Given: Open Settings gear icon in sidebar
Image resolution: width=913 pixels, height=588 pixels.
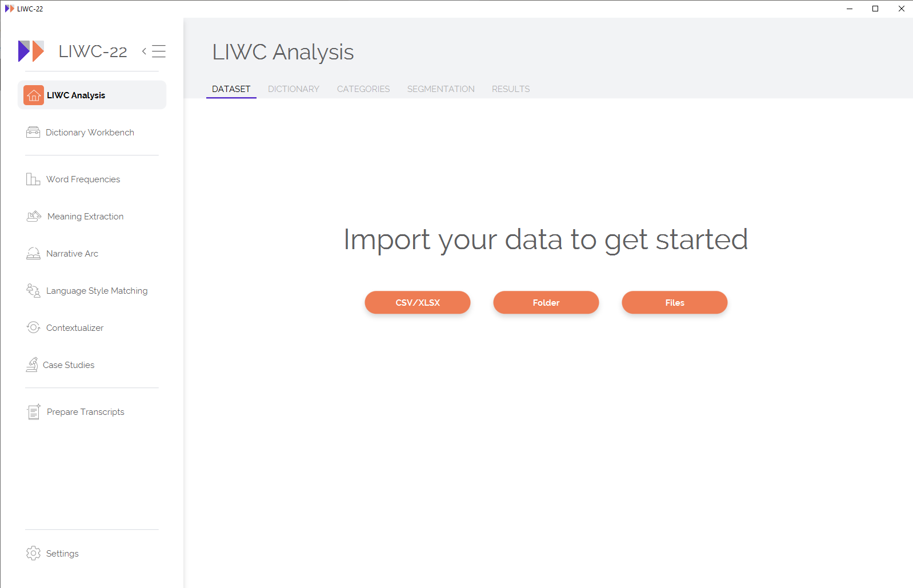Looking at the screenshot, I should pyautogui.click(x=33, y=553).
